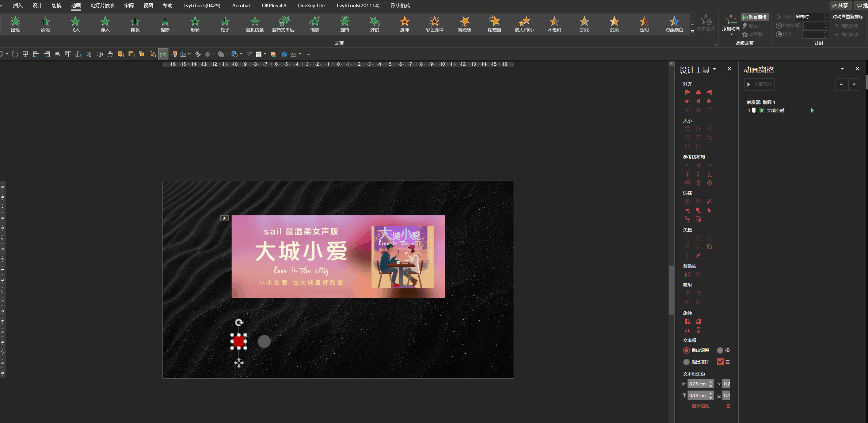Select the 溢出缩排 radio button
Image resolution: width=868 pixels, height=423 pixels.
[686, 362]
